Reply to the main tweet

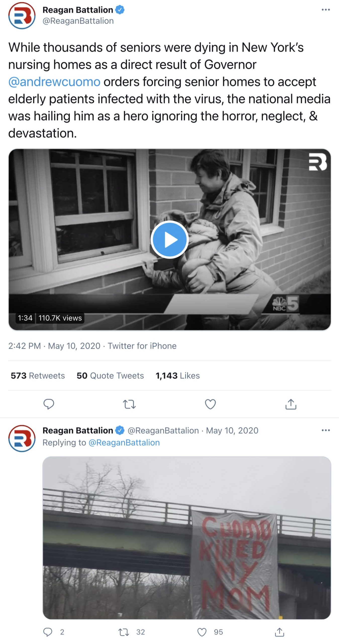[49, 404]
